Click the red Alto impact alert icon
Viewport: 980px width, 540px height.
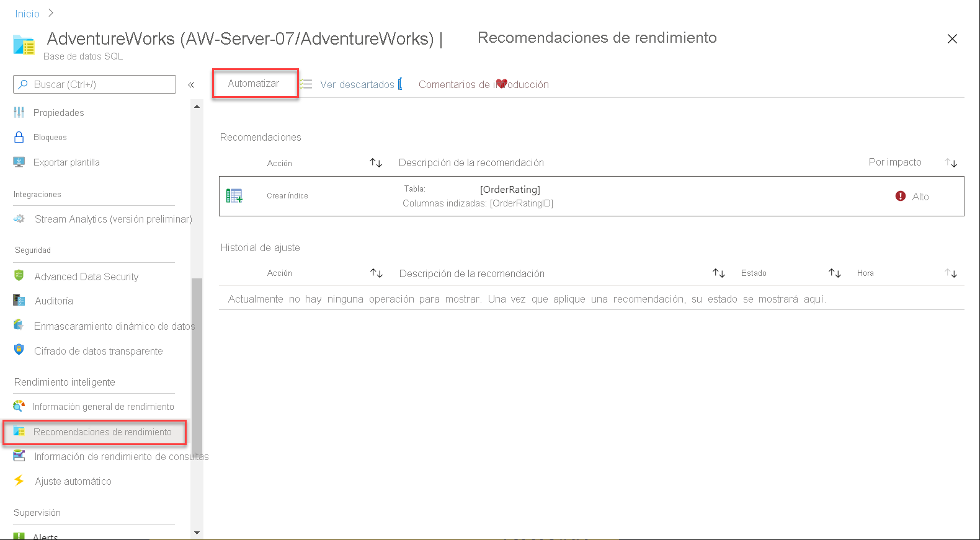pyautogui.click(x=901, y=196)
